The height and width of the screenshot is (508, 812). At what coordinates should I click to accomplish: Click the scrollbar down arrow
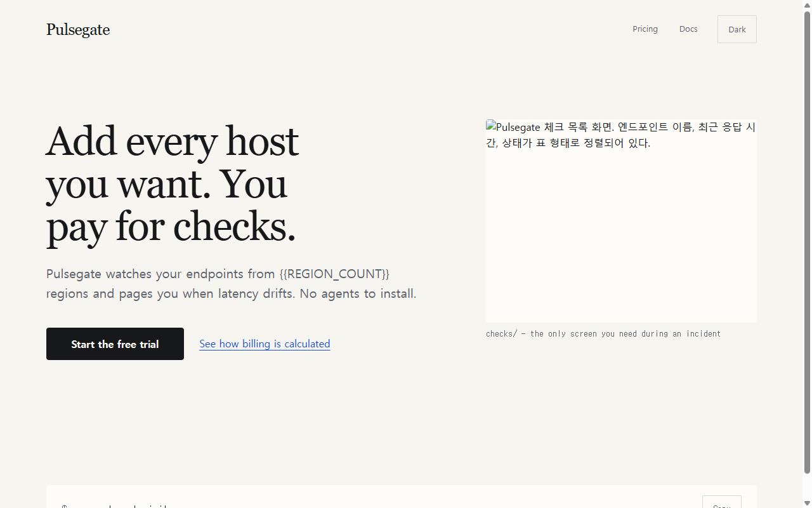807,503
